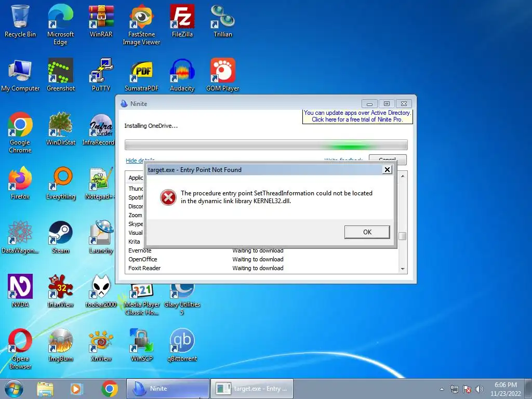Click the Write feedback link in Ninite

[x=343, y=160]
